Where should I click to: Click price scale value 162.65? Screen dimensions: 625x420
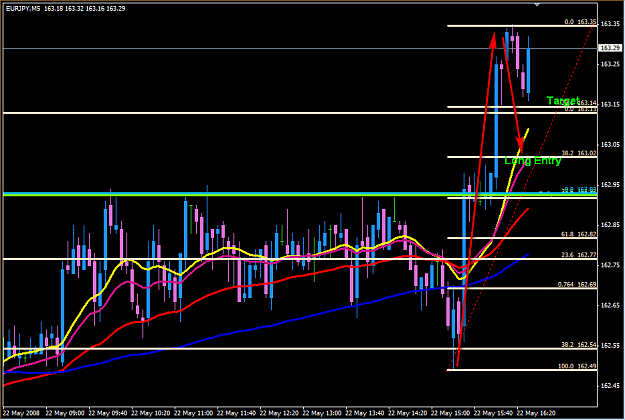pyautogui.click(x=610, y=305)
